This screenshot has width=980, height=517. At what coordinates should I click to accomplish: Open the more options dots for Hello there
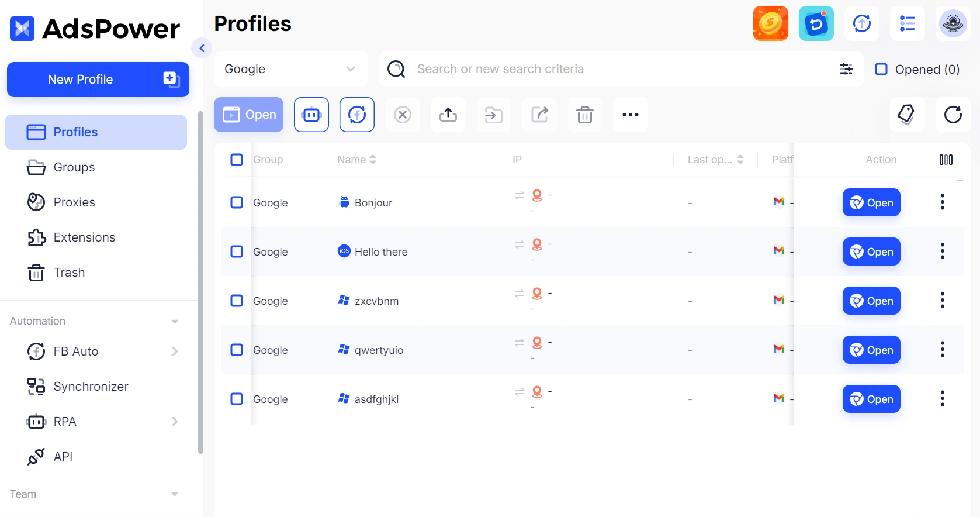coord(943,251)
